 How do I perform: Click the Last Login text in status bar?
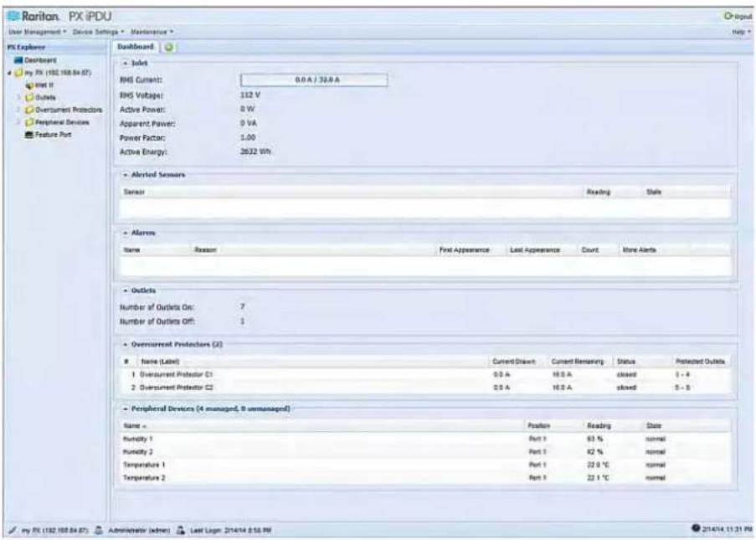coord(230,530)
